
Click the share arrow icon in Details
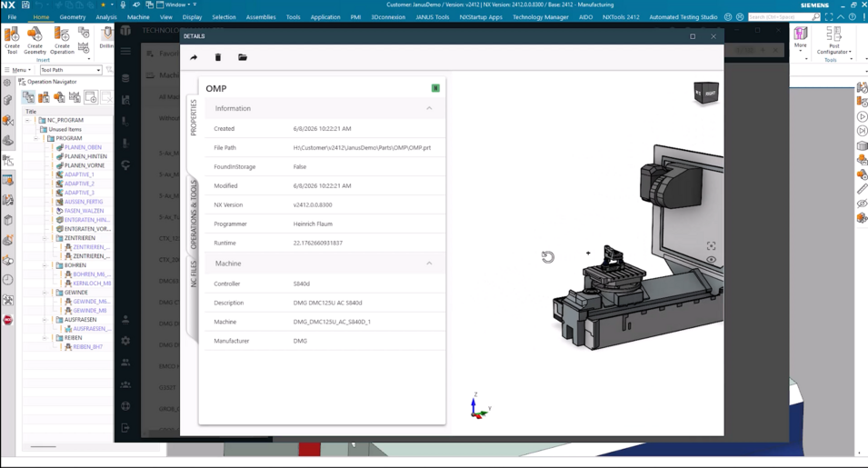[194, 57]
